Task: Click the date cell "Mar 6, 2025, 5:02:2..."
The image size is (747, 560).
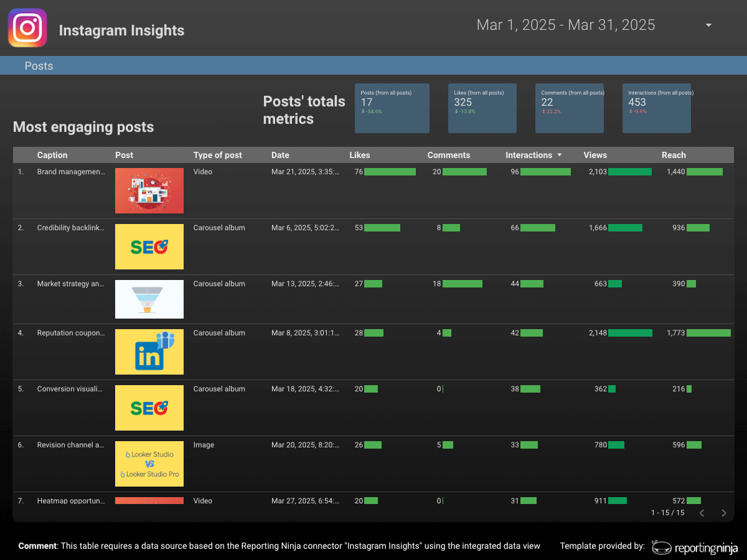Action: coord(306,228)
